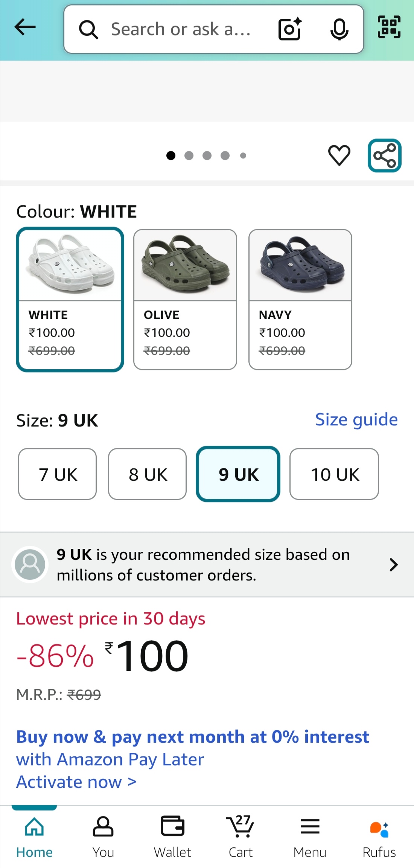Open the Rufus assistant
This screenshot has width=414, height=868.
tap(379, 836)
